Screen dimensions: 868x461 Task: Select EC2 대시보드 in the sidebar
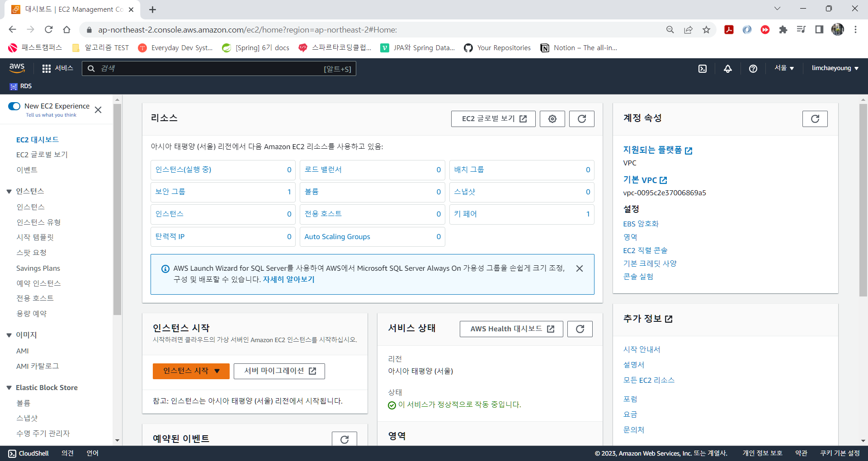click(38, 140)
